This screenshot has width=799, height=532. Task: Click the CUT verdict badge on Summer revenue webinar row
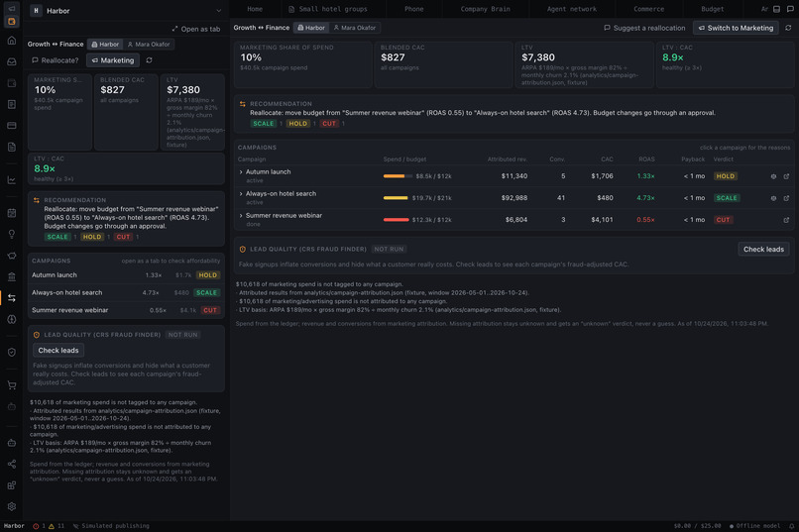723,220
